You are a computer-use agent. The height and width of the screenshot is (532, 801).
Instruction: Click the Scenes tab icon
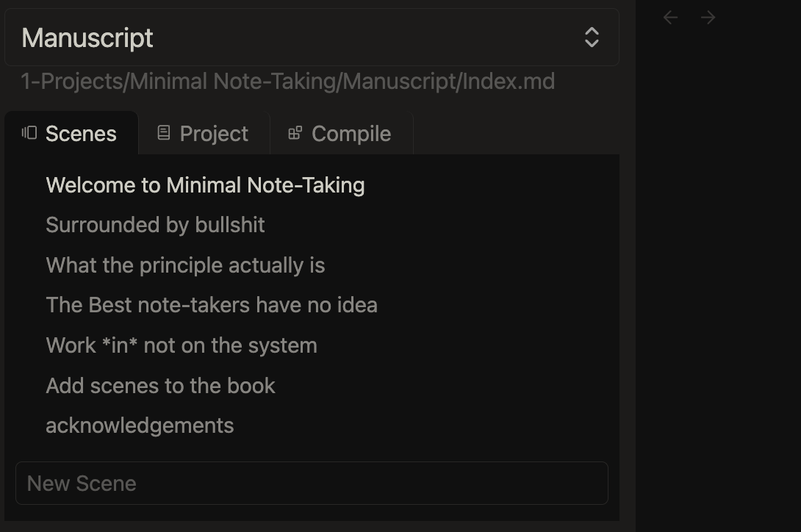coord(29,133)
